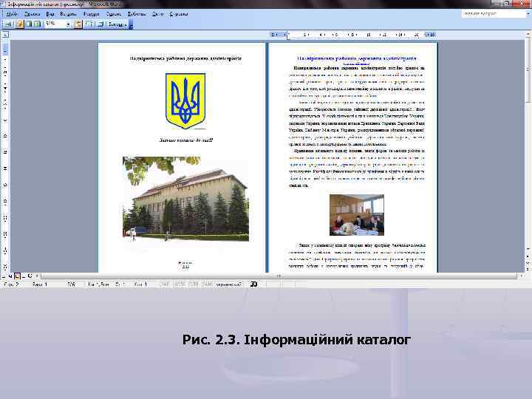Viewport: 532px width, 399px height.
Task: Toggle ЗАМ overtype indicator
Action: pyautogui.click(x=207, y=284)
